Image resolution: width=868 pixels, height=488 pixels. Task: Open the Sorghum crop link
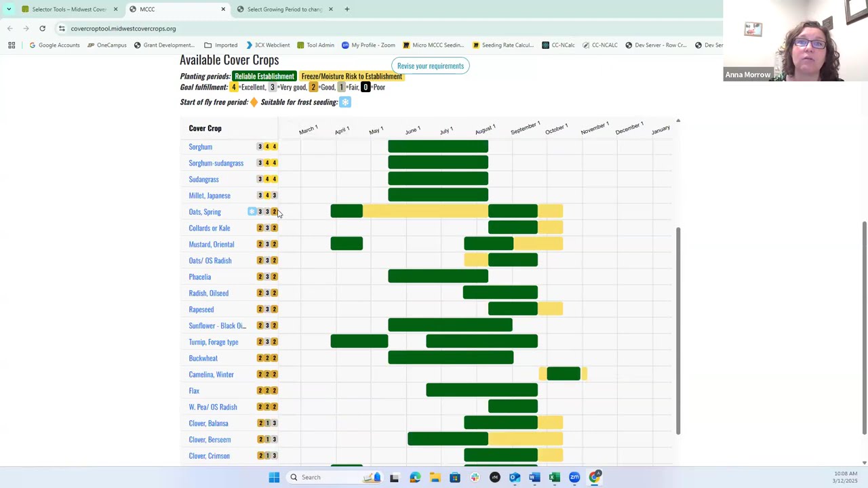(x=200, y=146)
